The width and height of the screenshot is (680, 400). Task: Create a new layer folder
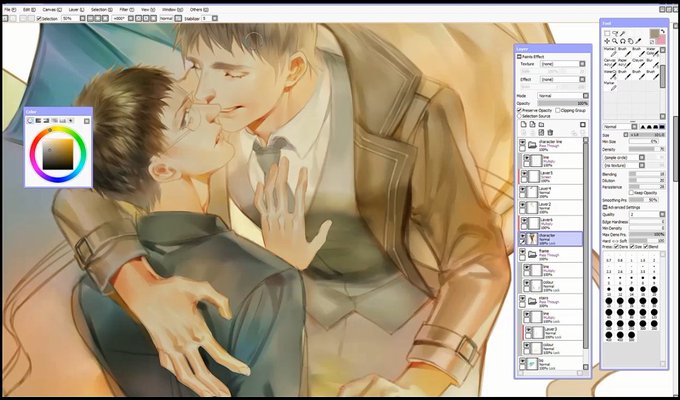tap(541, 125)
